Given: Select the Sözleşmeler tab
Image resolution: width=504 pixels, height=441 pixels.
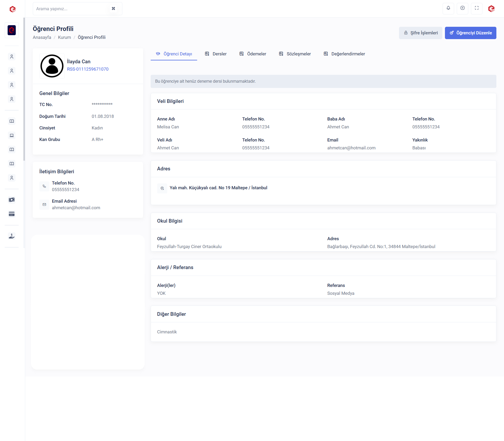Looking at the screenshot, I should click(x=295, y=54).
